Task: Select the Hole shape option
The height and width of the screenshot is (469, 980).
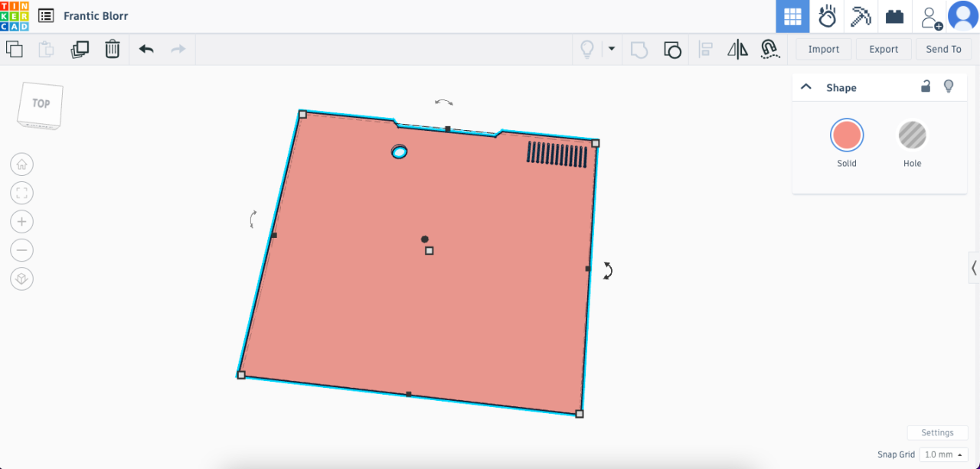Action: [x=912, y=136]
